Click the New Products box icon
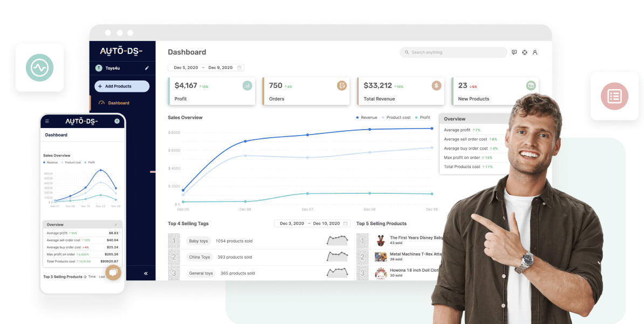 [x=531, y=85]
